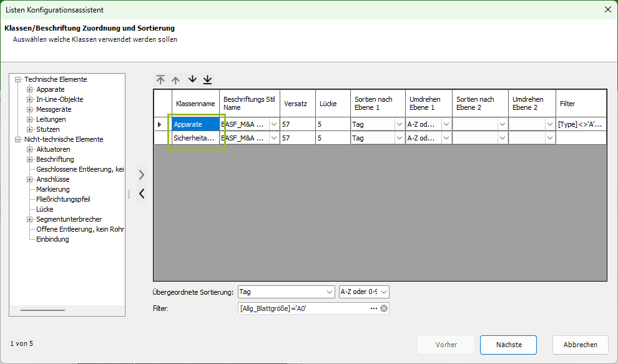Click the move-down arrow icon
Image resolution: width=618 pixels, height=364 pixels.
(x=192, y=80)
